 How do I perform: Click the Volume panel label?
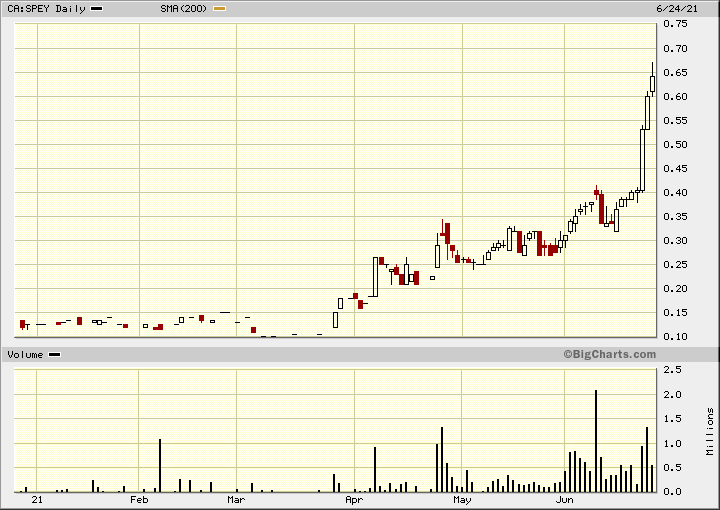click(25, 355)
